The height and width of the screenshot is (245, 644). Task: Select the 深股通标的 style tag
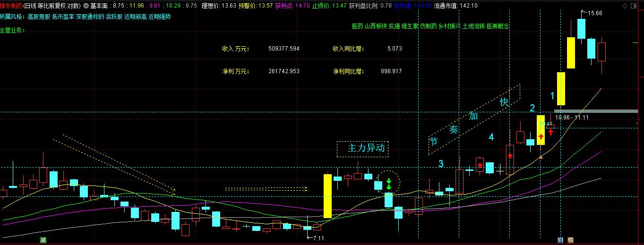[x=90, y=17]
